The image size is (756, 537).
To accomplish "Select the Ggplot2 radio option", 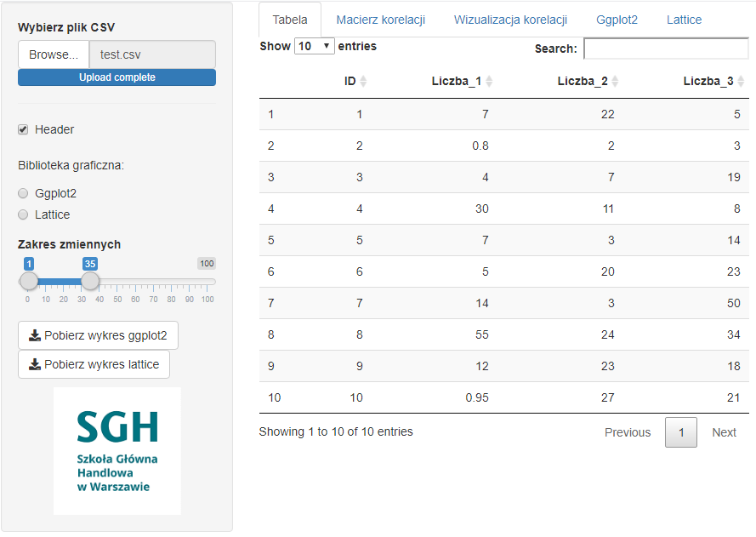I will 23,193.
